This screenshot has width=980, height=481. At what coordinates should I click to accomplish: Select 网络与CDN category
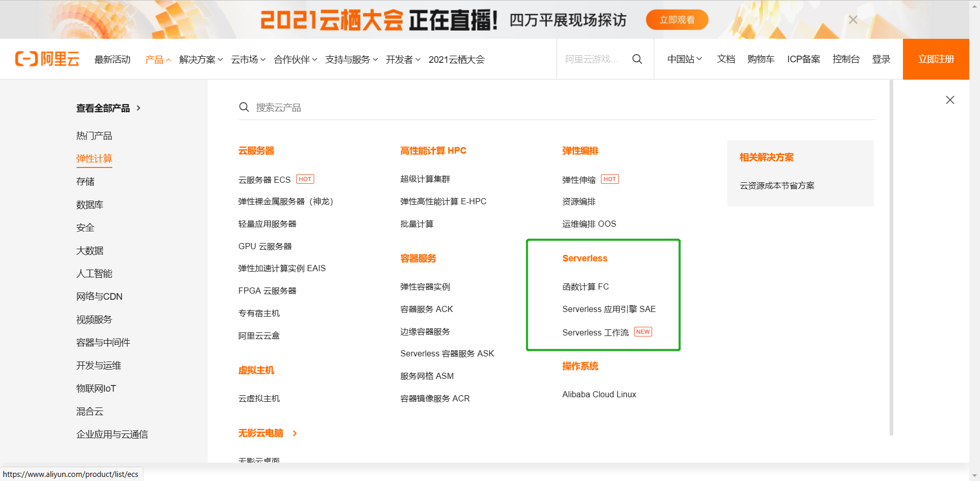click(x=99, y=297)
